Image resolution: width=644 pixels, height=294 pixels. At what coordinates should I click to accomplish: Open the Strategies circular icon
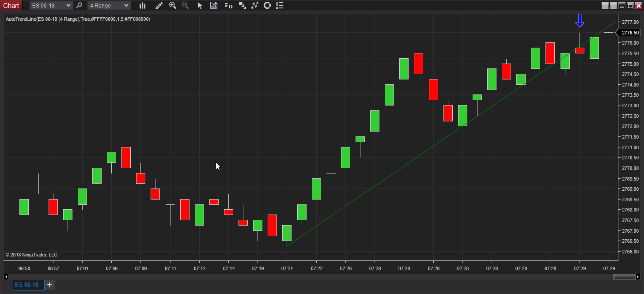267,5
